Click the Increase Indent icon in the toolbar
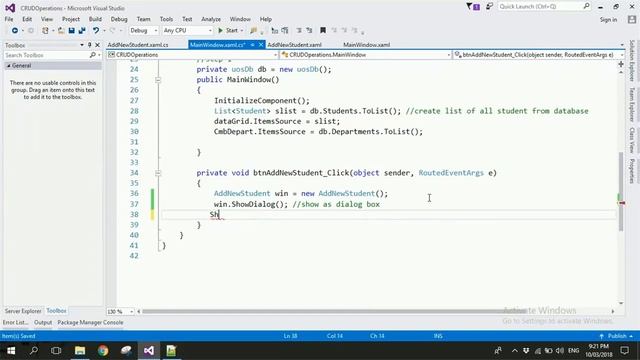The height and width of the screenshot is (360, 640). click(x=285, y=31)
